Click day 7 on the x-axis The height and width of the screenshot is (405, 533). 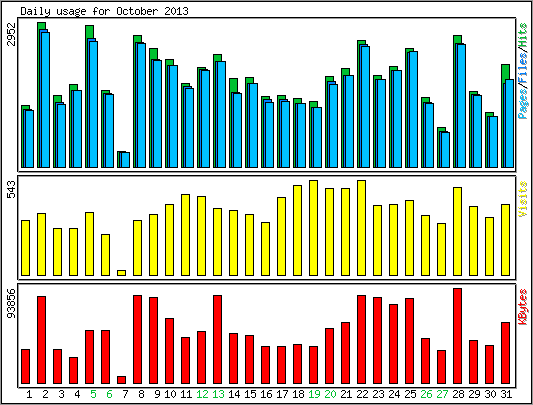pos(125,394)
